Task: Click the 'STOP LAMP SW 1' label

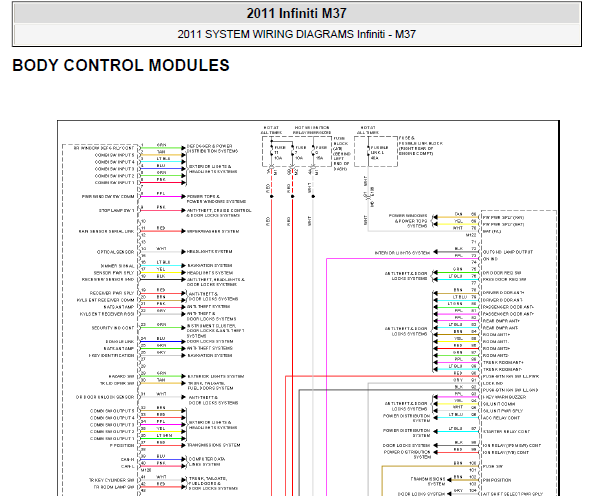Action: pos(116,211)
